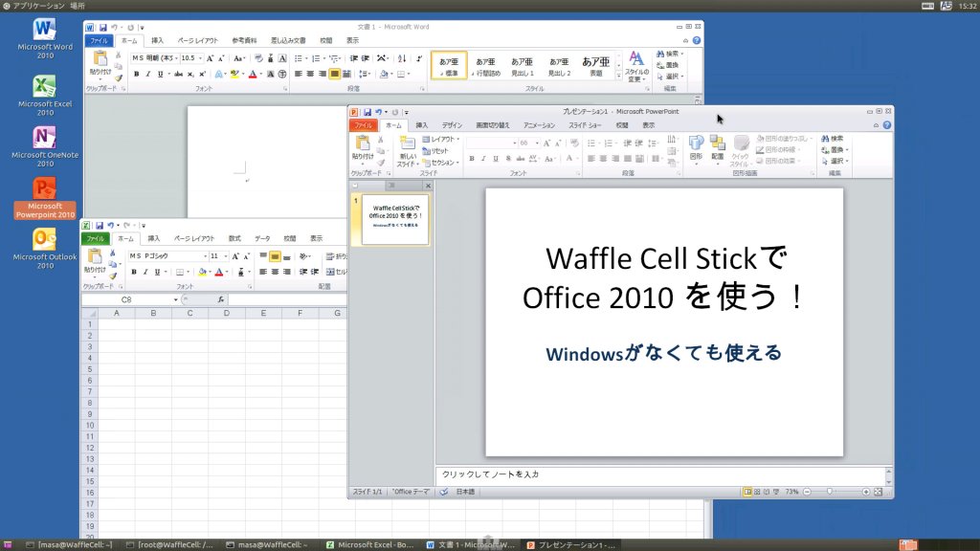Viewport: 980px width, 551px height.
Task: Open Microsoft Excel 2010 desktop icon
Action: [x=44, y=95]
